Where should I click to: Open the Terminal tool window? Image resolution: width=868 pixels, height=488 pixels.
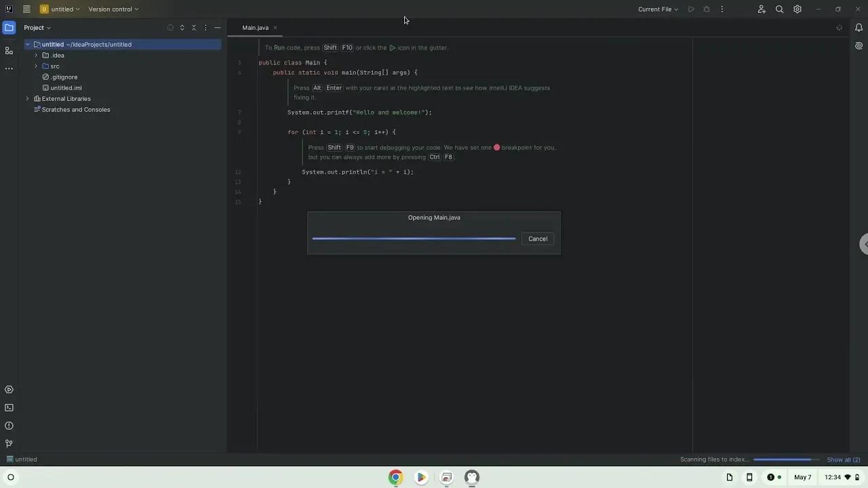pyautogui.click(x=9, y=407)
